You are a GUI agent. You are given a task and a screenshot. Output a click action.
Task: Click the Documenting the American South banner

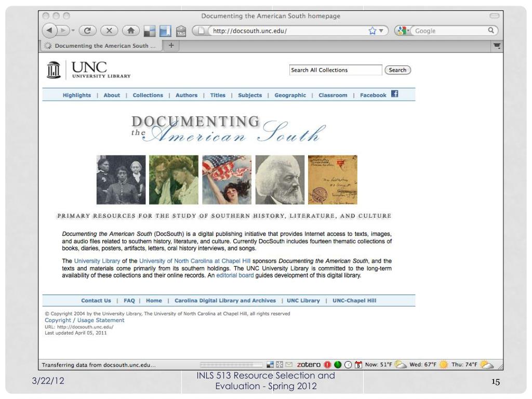coord(228,129)
